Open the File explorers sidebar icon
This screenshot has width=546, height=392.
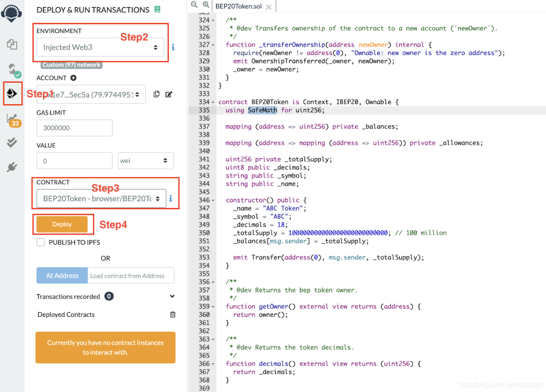point(12,44)
